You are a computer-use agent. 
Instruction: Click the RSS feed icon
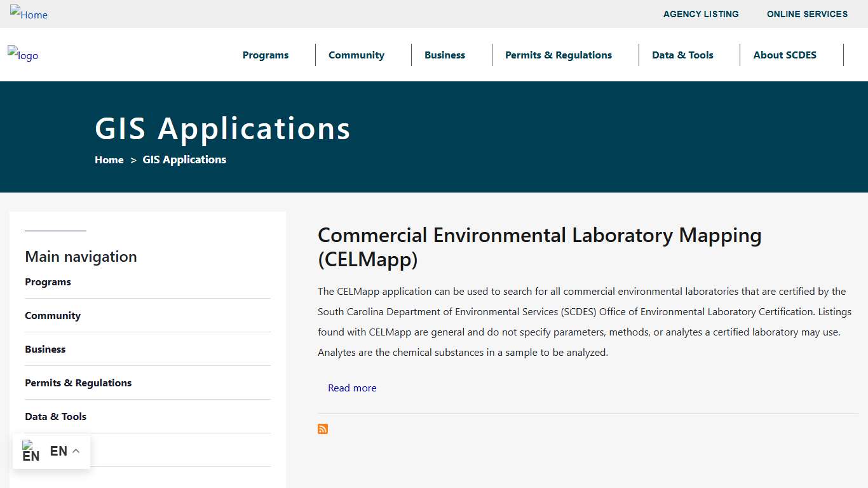click(x=322, y=429)
